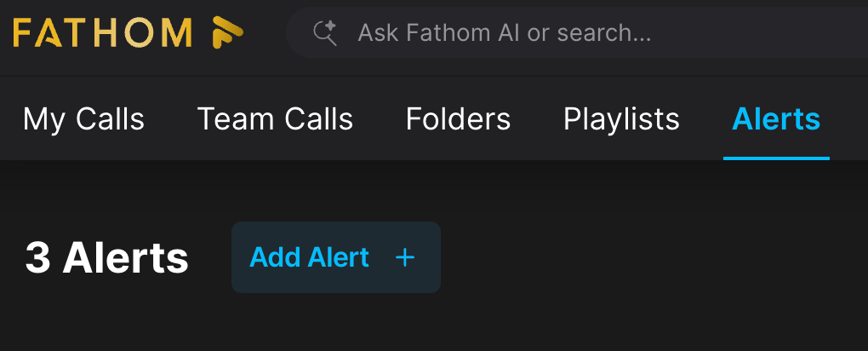The width and height of the screenshot is (868, 351).
Task: Click the gold Fathom arrow logo icon
Action: (x=227, y=32)
